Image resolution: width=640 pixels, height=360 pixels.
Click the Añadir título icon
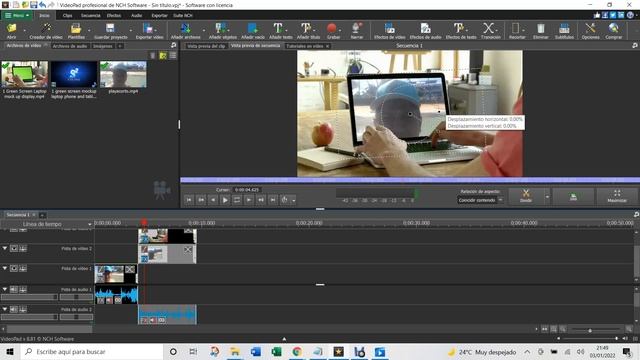click(306, 28)
